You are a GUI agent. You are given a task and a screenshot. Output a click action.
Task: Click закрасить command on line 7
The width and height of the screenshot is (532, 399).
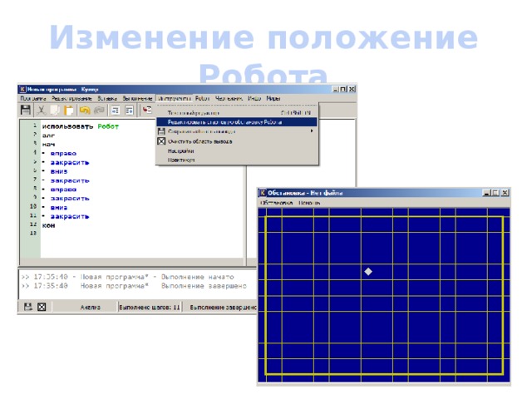click(x=70, y=180)
